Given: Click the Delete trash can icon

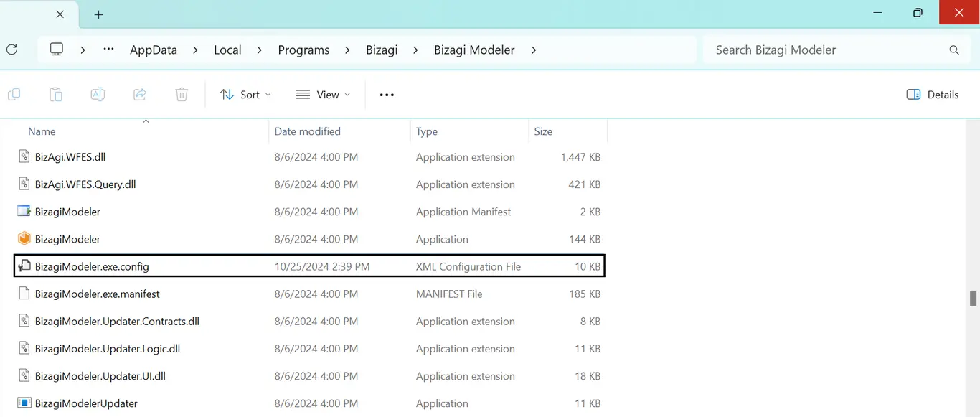Looking at the screenshot, I should pos(182,95).
